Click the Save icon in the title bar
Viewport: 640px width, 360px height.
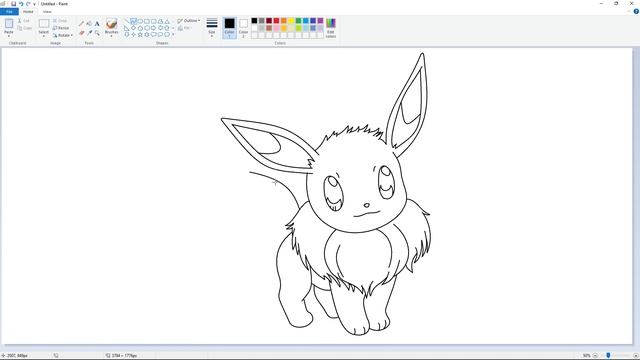coord(13,4)
